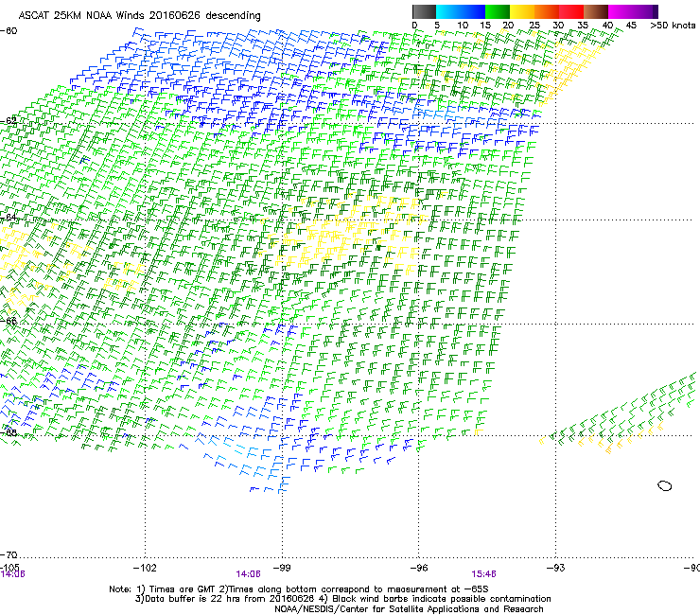Click the '-68' latitude label
Image resolution: width=700 pixels, height=615 pixels.
(x=9, y=432)
